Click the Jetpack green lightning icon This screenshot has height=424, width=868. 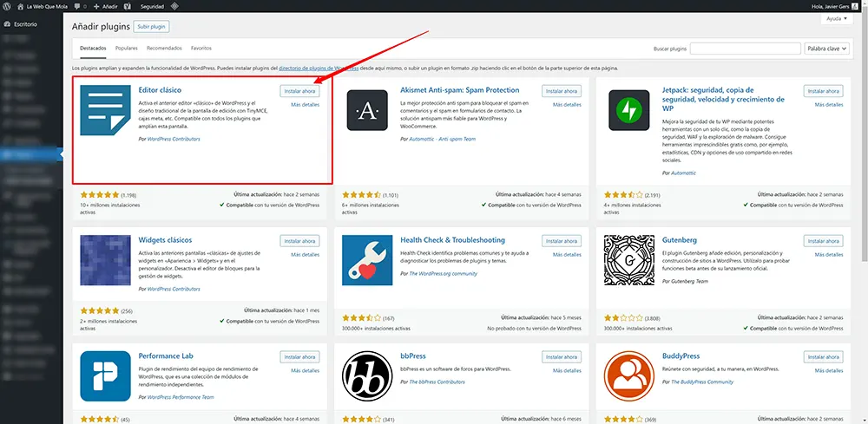click(629, 109)
